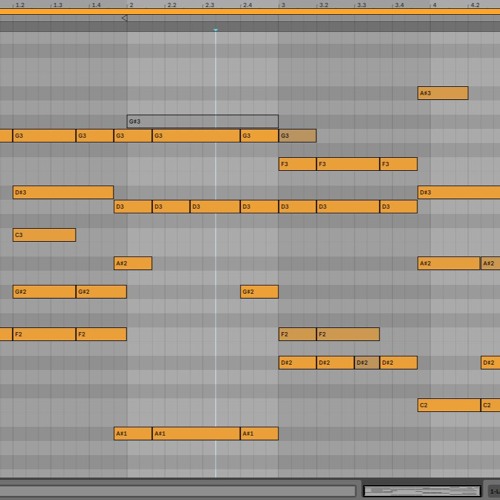Select the D3 note crossed by the playhead
500x500 pixels.
pyautogui.click(x=215, y=207)
